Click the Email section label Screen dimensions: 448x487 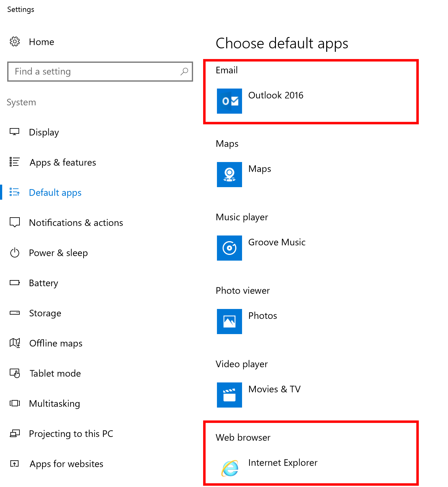point(227,70)
